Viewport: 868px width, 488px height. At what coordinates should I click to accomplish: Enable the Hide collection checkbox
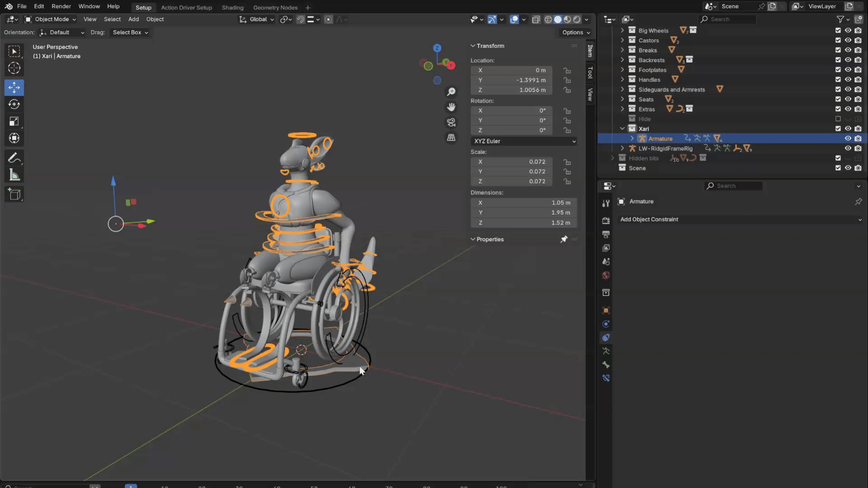[x=838, y=119]
